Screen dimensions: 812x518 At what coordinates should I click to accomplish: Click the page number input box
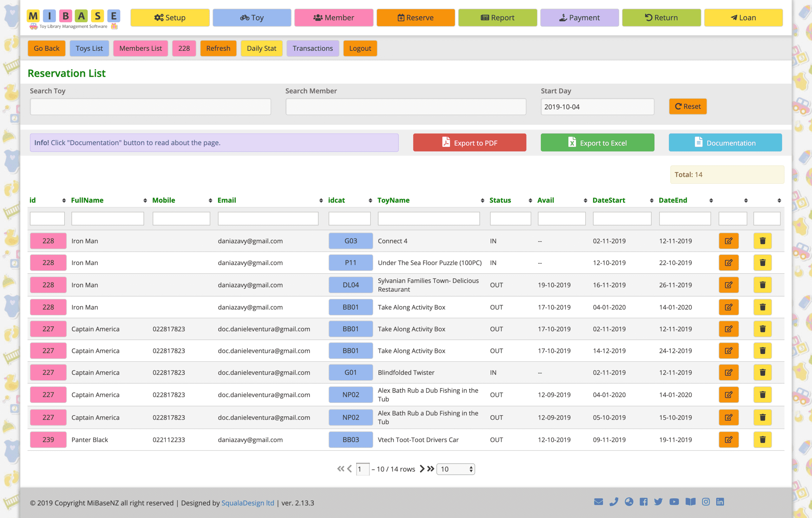[x=363, y=469]
